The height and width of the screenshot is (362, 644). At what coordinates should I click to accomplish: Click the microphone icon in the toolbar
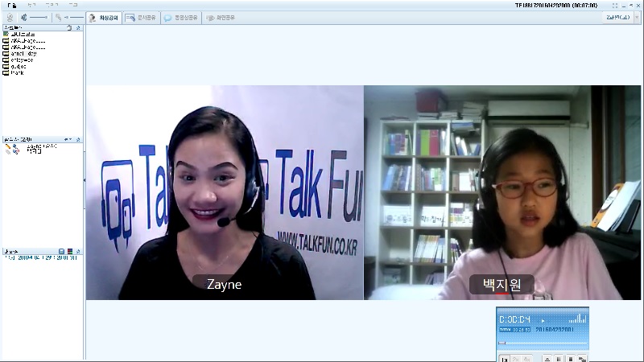(59, 17)
